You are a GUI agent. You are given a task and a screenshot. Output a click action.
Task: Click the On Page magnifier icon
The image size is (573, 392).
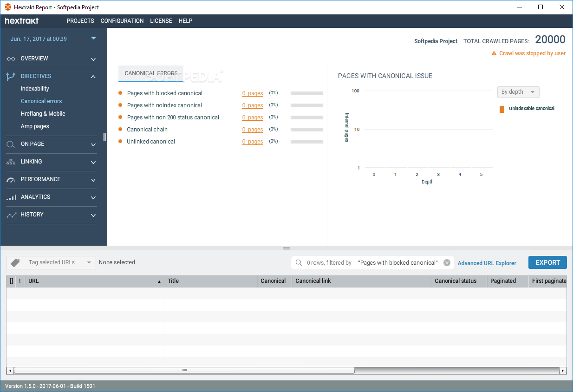coord(11,144)
